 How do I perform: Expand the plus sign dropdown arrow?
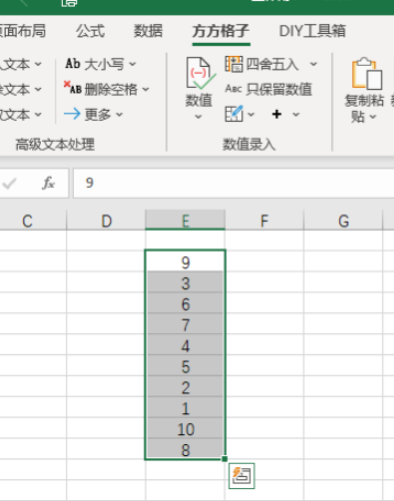296,114
